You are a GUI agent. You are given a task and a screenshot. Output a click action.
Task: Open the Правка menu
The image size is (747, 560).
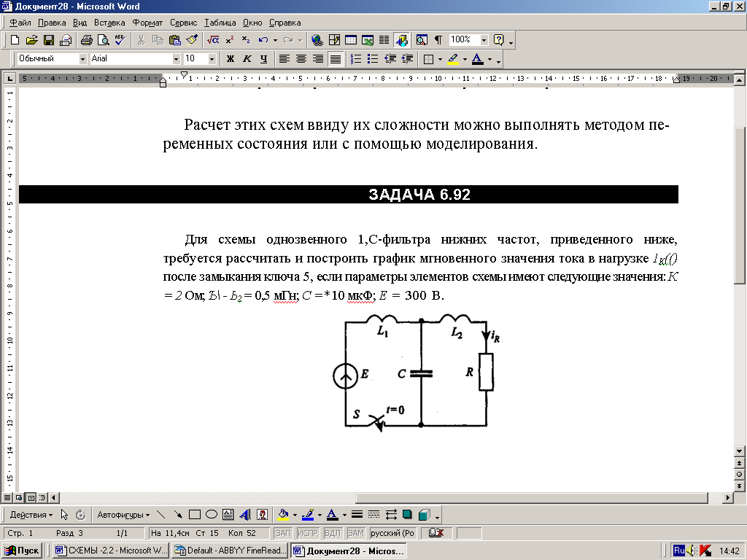52,23
